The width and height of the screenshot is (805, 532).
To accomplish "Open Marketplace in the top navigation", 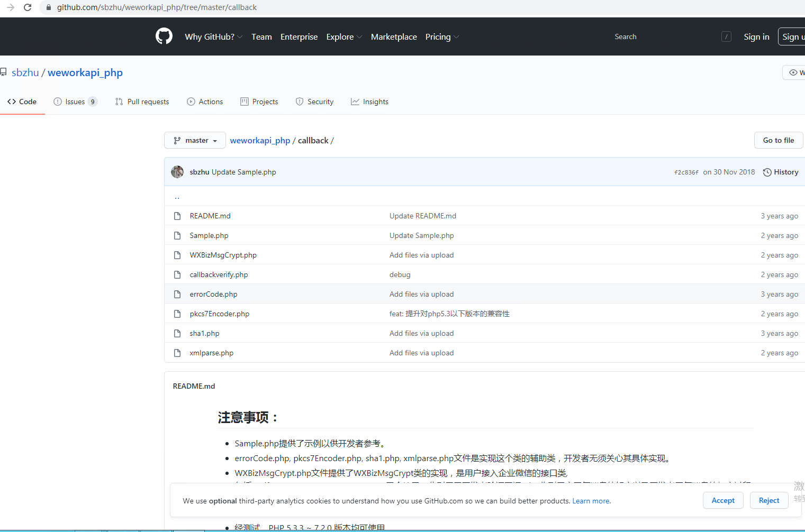I will point(394,36).
